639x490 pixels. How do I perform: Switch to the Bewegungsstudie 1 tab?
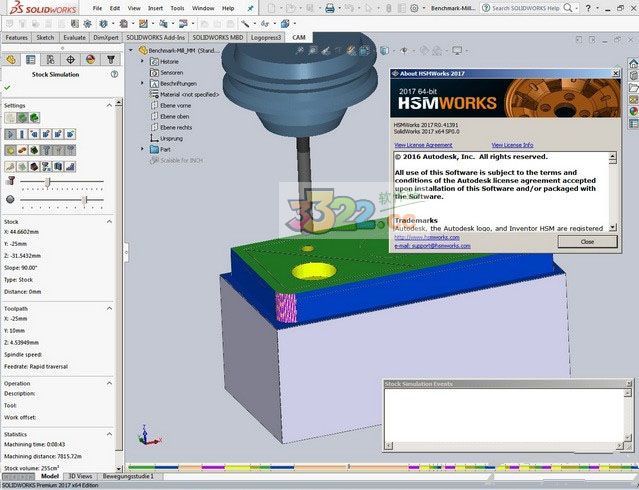point(128,476)
